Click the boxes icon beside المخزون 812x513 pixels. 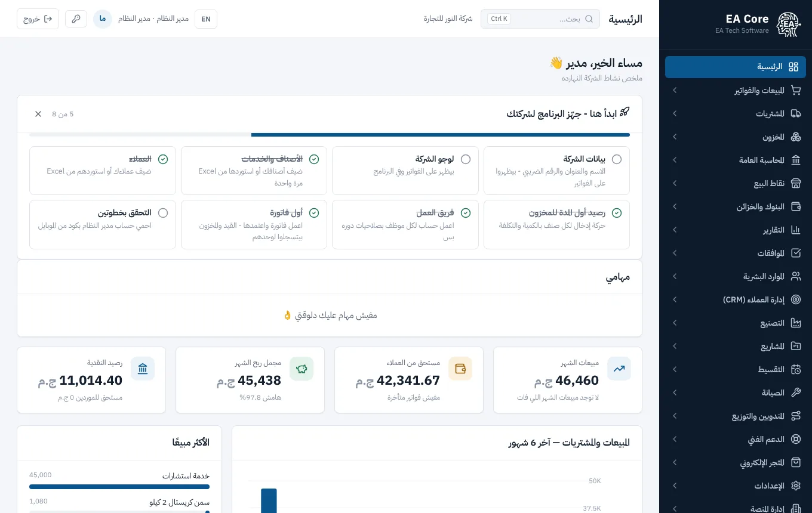pos(795,137)
